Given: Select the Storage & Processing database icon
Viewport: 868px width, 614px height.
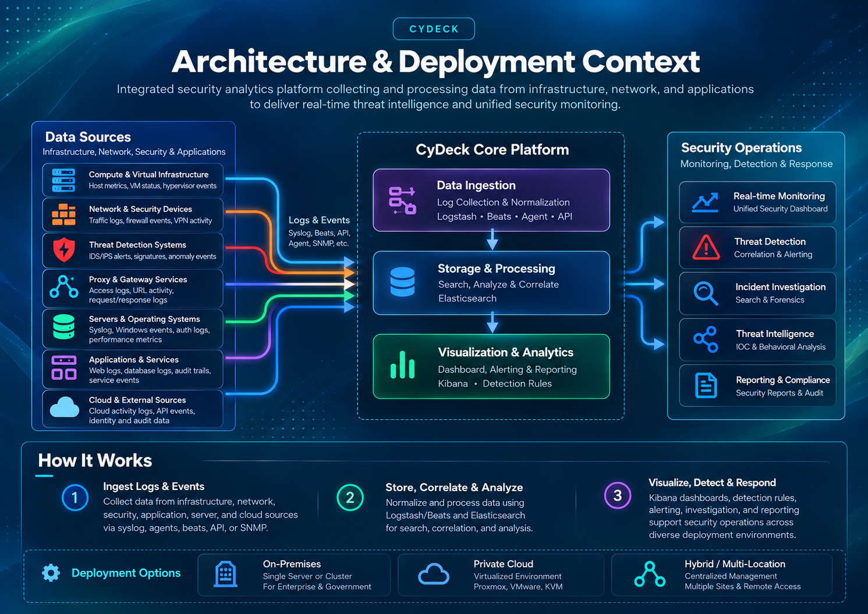Looking at the screenshot, I should pos(402,282).
